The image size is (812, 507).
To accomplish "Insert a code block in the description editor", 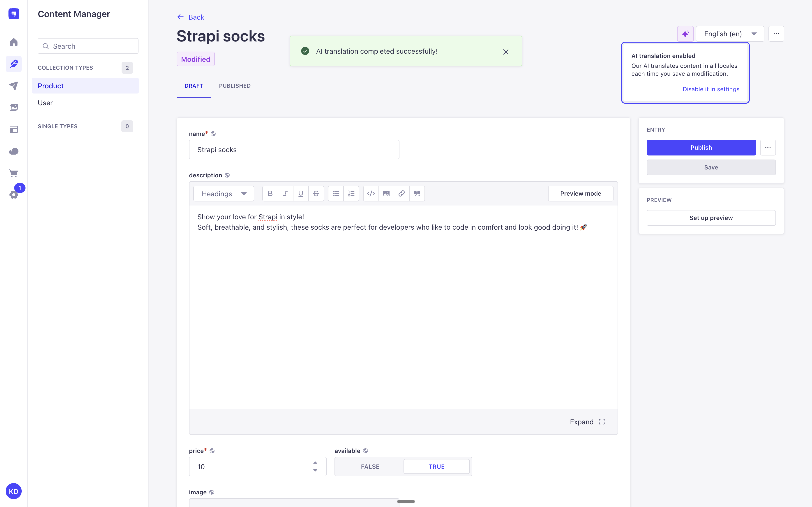I will (370, 194).
